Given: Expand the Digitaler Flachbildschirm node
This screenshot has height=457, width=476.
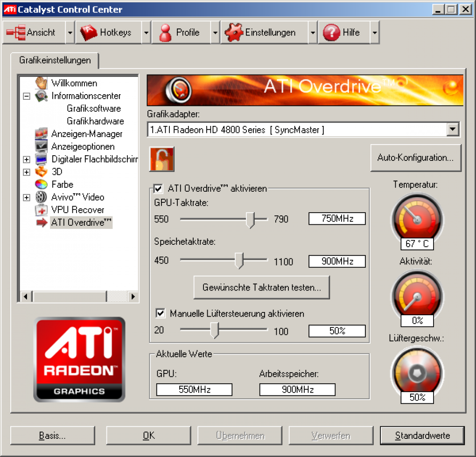Looking at the screenshot, I should coord(27,159).
